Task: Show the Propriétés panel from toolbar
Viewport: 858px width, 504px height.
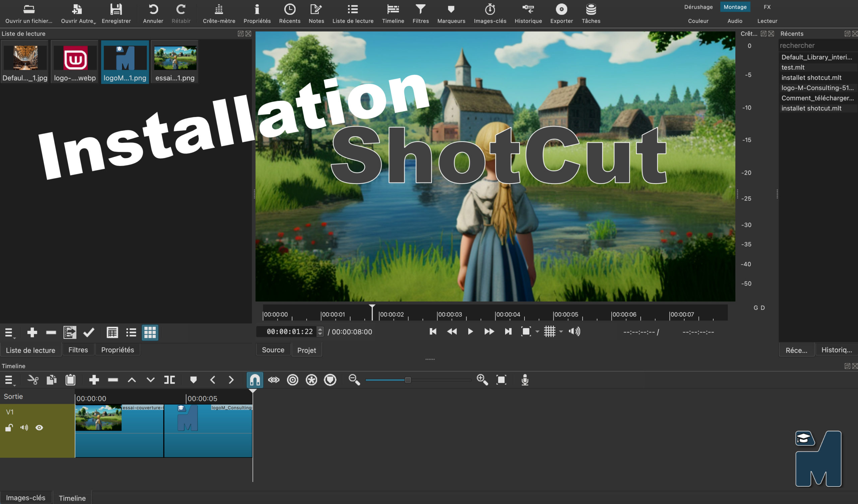Action: [x=257, y=14]
